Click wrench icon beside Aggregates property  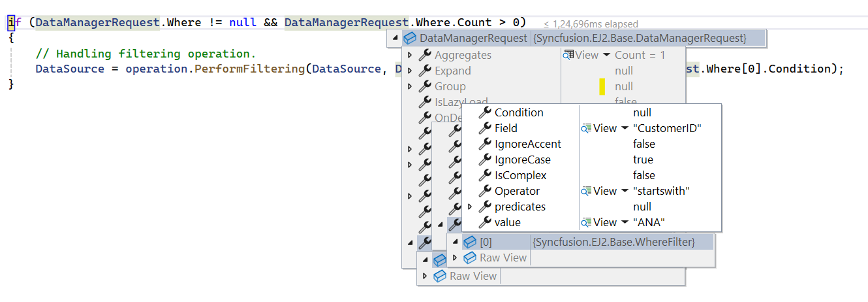tap(424, 55)
